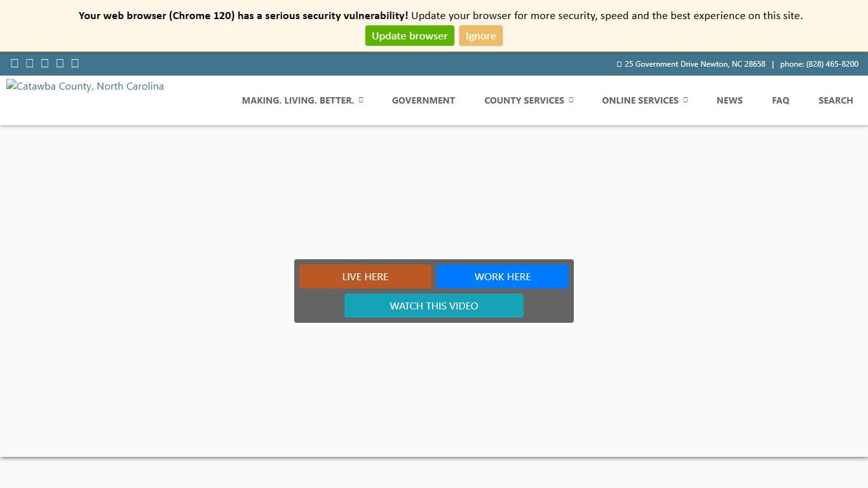Click the orange Live Here button
868x488 pixels.
(x=365, y=276)
